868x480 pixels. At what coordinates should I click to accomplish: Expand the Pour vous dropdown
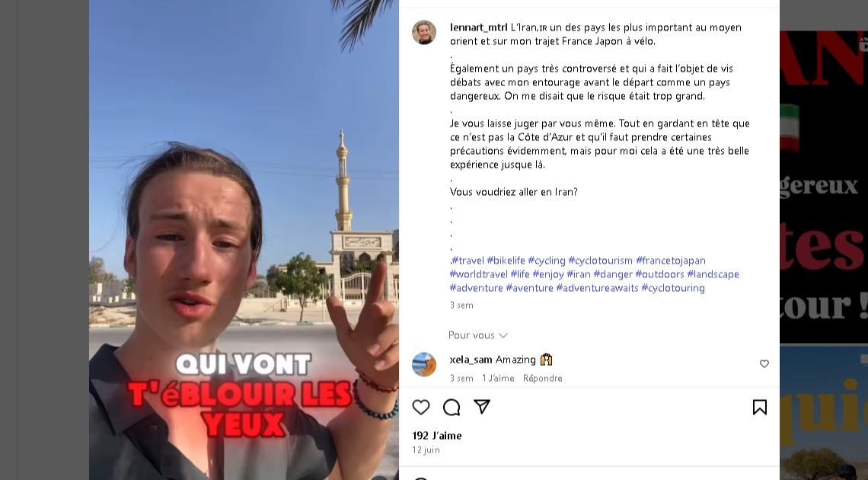[x=477, y=335]
